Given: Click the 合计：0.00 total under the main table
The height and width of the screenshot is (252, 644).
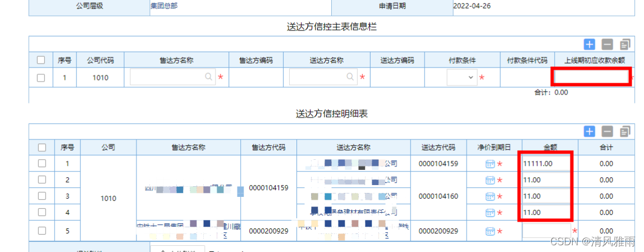Looking at the screenshot, I should click(551, 92).
